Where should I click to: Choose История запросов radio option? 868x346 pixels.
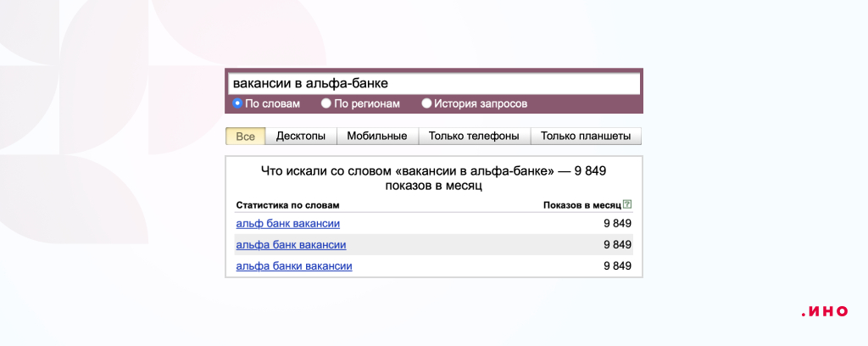click(x=426, y=103)
